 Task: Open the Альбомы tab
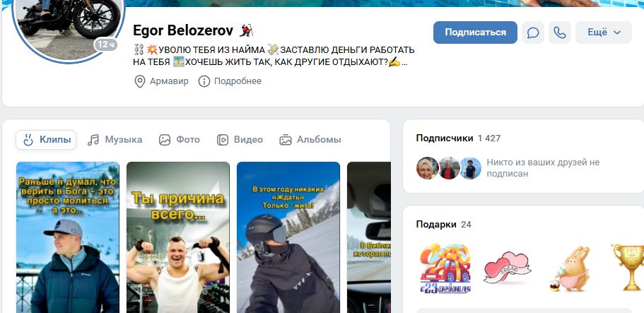[310, 140]
